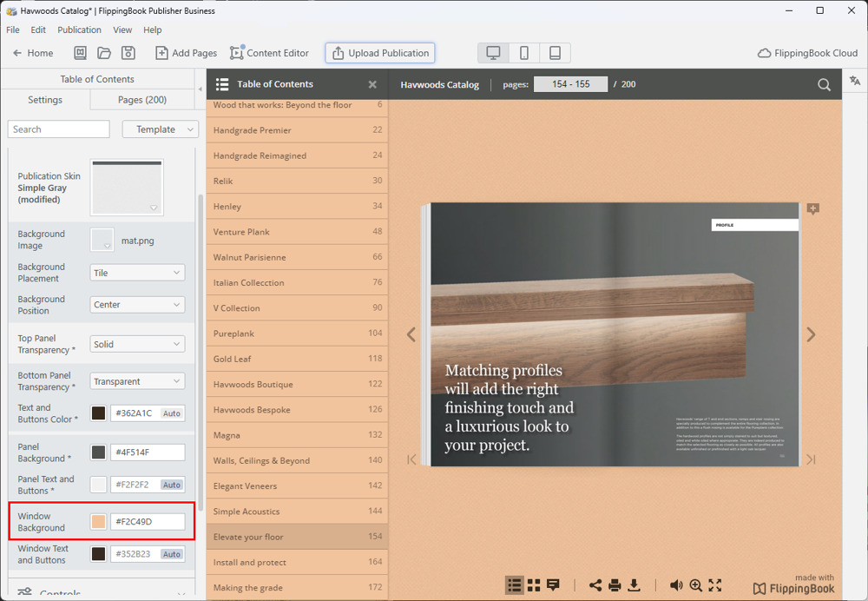The height and width of the screenshot is (601, 868).
Task: Open the File menu
Action: [13, 30]
